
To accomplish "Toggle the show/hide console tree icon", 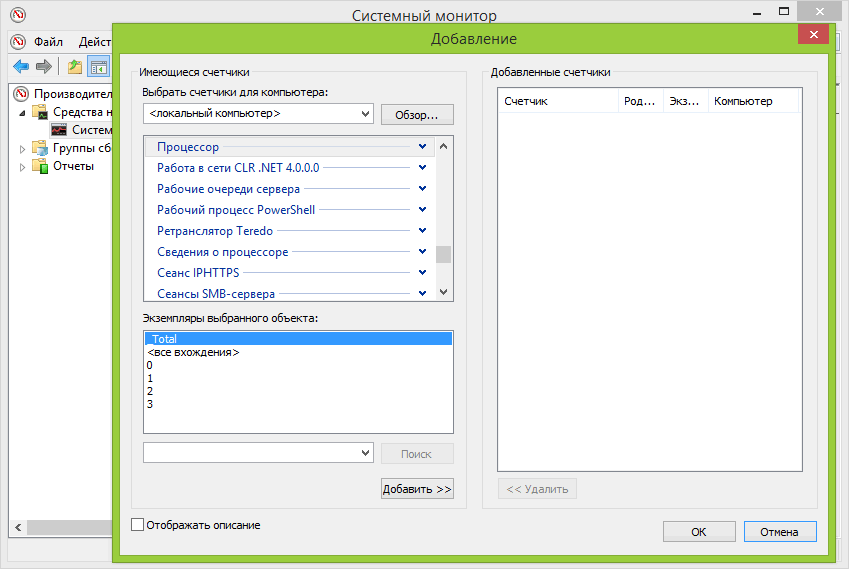I will tap(98, 67).
